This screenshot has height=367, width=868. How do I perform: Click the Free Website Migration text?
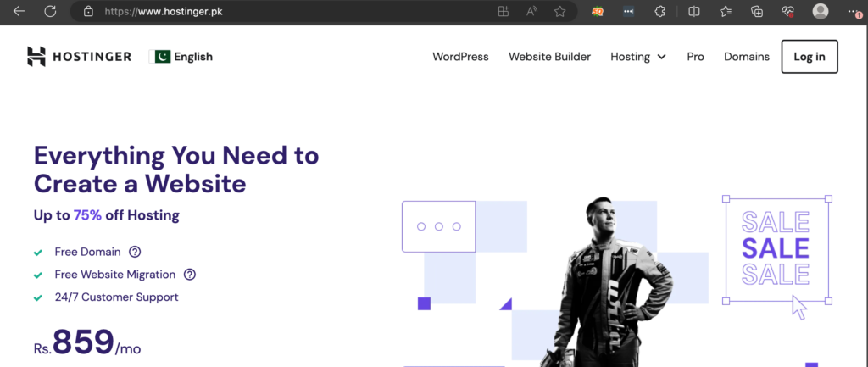[x=115, y=275]
